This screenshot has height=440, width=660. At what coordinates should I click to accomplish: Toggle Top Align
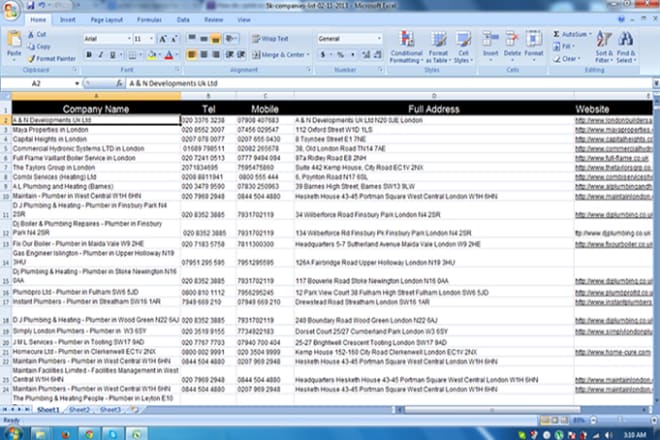(x=192, y=39)
